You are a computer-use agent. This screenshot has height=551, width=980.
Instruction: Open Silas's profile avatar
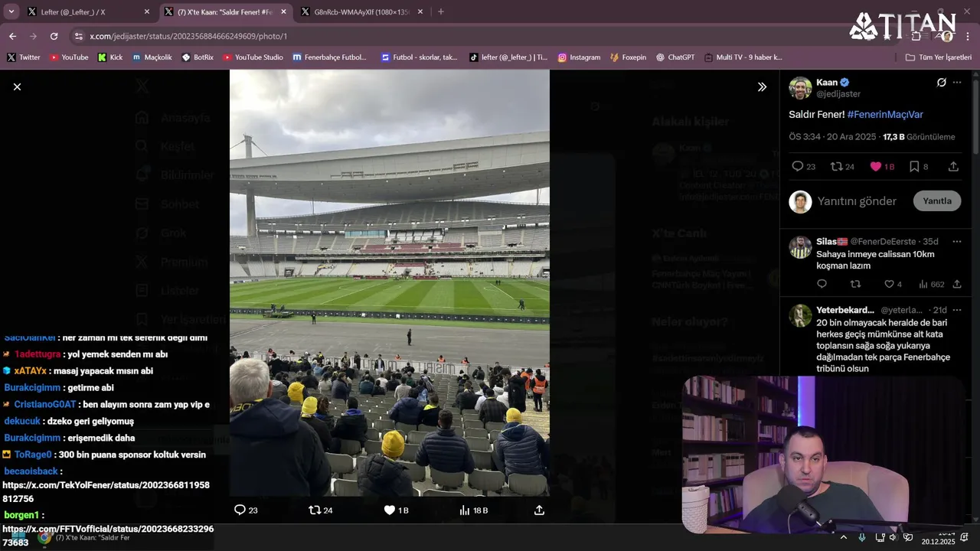(800, 247)
